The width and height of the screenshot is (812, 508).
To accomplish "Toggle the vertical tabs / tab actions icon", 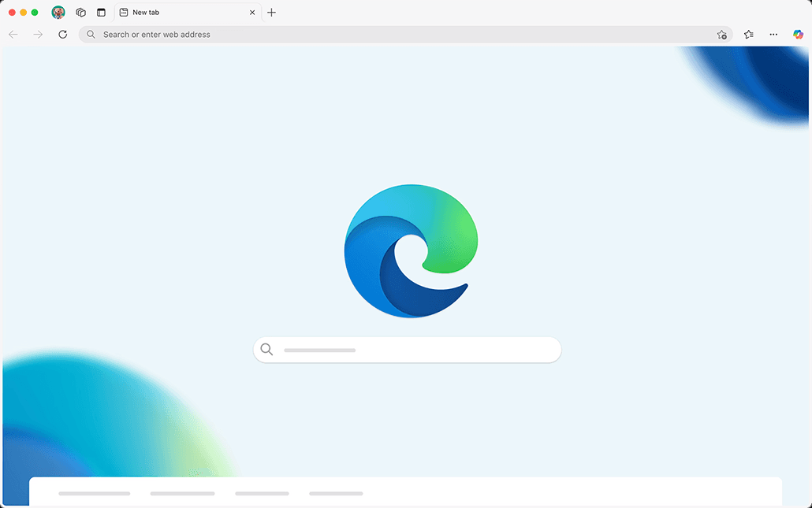I will coord(101,13).
